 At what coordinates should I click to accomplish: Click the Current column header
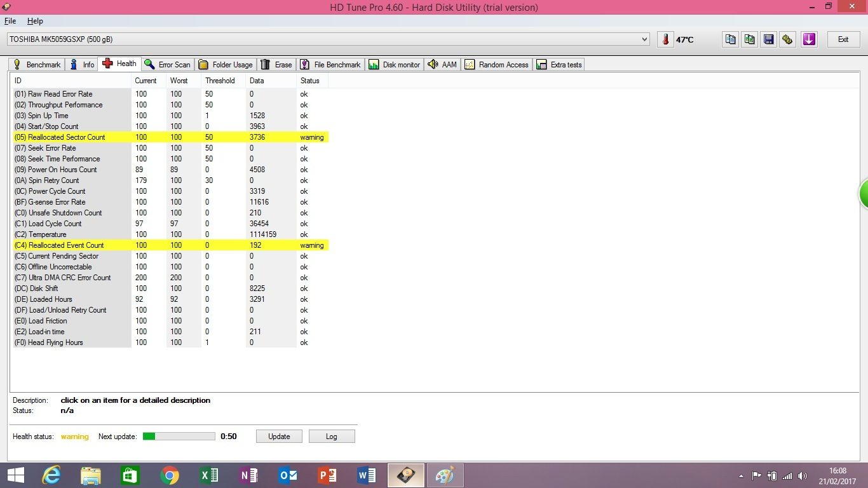coord(149,81)
